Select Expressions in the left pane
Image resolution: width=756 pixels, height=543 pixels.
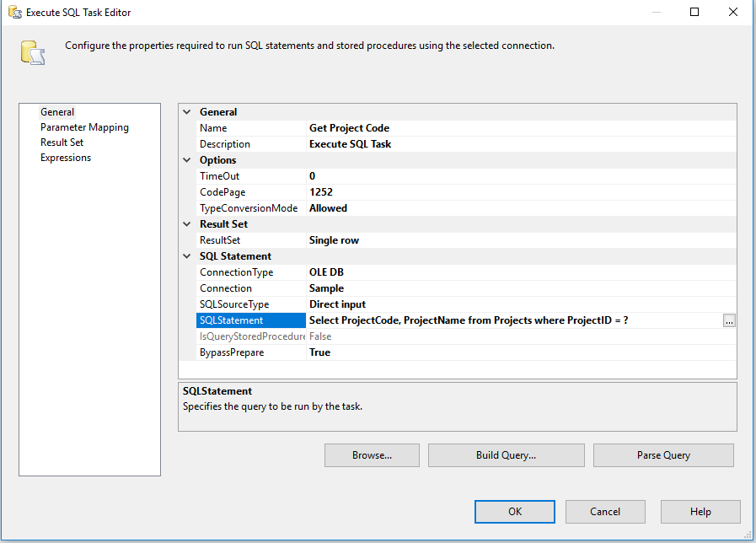tap(66, 157)
